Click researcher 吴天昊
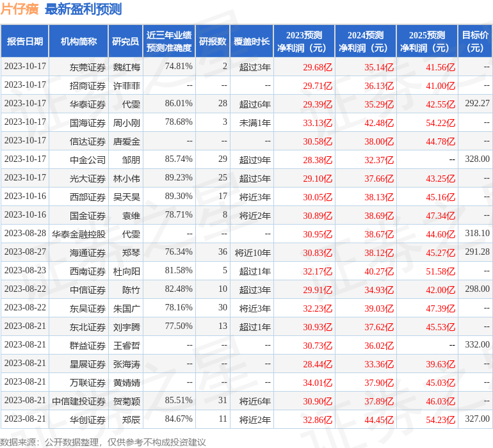Screen dimensions: 493x448 click(x=126, y=197)
